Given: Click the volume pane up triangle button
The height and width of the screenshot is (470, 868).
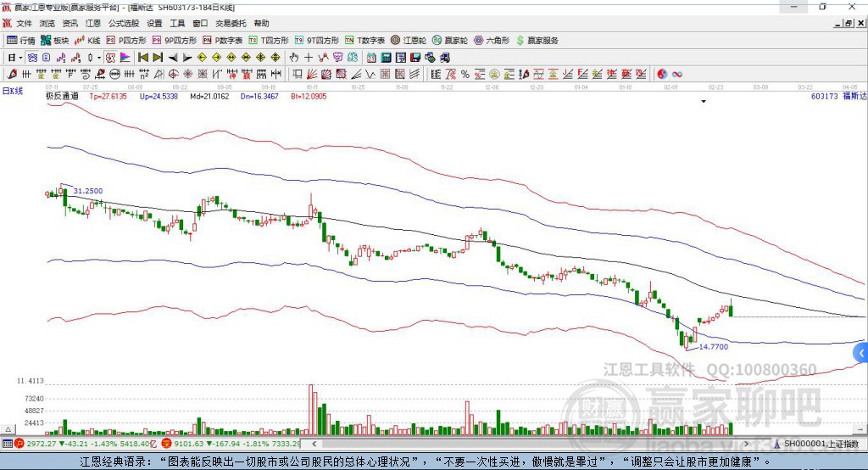Looking at the screenshot, I should pos(8,429).
